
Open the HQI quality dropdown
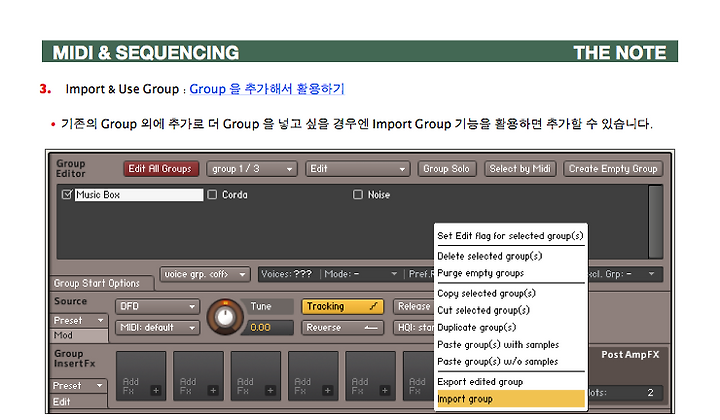pyautogui.click(x=413, y=328)
